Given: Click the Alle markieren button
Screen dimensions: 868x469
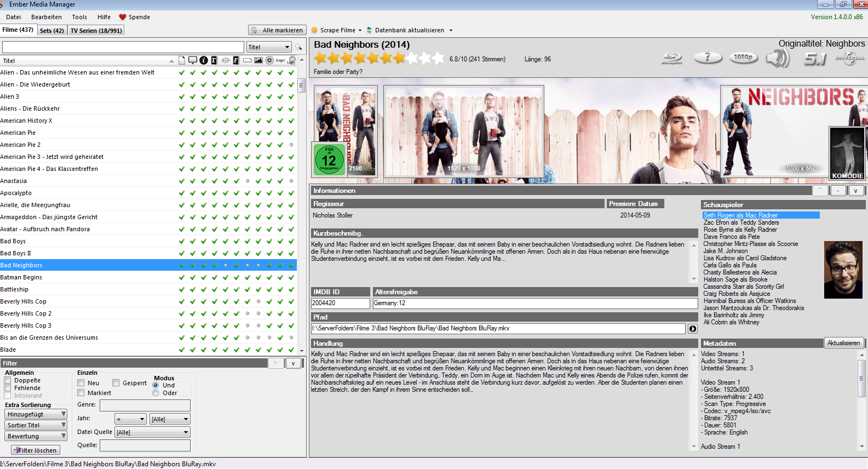Looking at the screenshot, I should coord(277,30).
